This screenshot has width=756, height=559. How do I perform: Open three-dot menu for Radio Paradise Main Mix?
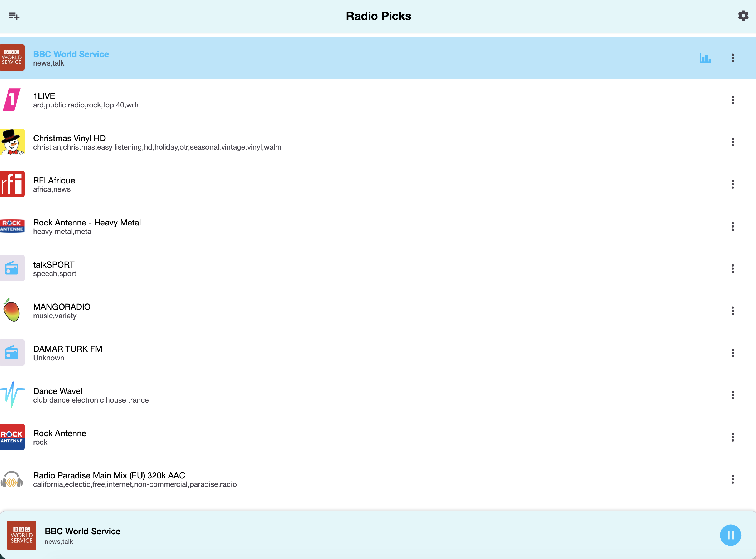[x=733, y=479]
